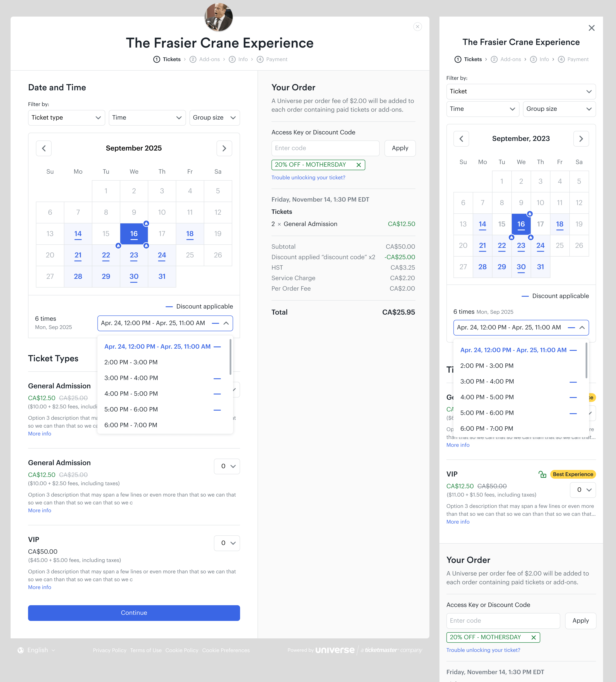Click the globe icon next to English
The height and width of the screenshot is (682, 616).
coord(21,650)
